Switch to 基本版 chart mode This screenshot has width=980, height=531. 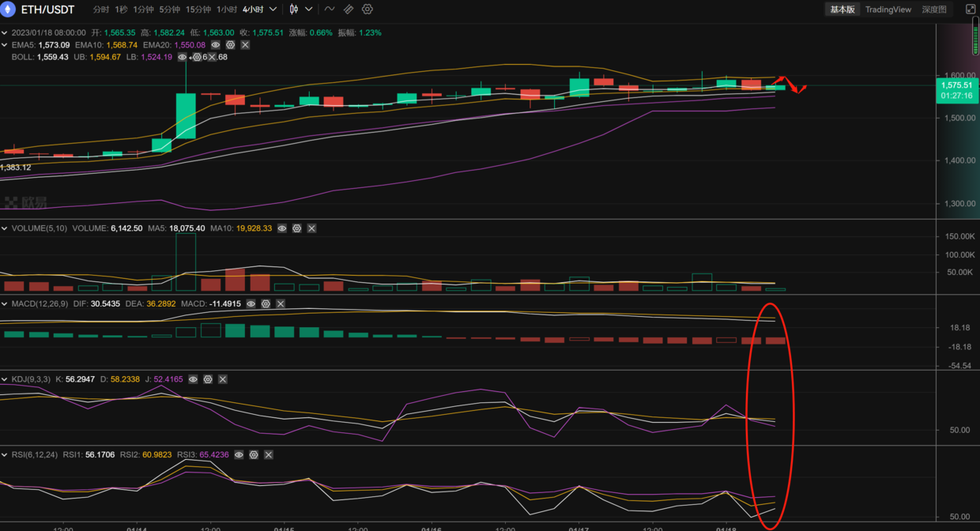tap(842, 9)
